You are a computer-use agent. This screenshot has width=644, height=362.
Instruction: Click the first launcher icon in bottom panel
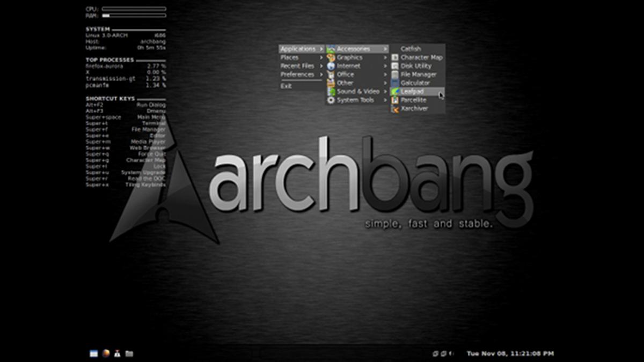pos(94,353)
